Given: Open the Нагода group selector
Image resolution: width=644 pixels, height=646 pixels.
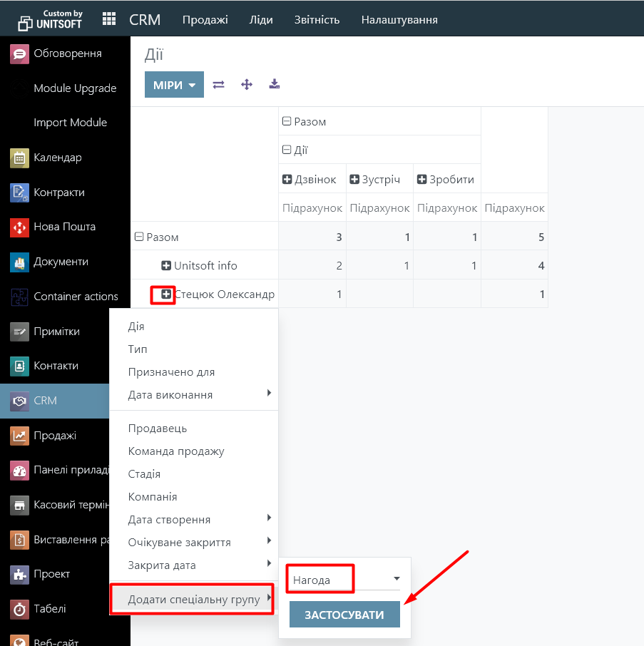Looking at the screenshot, I should pos(345,580).
